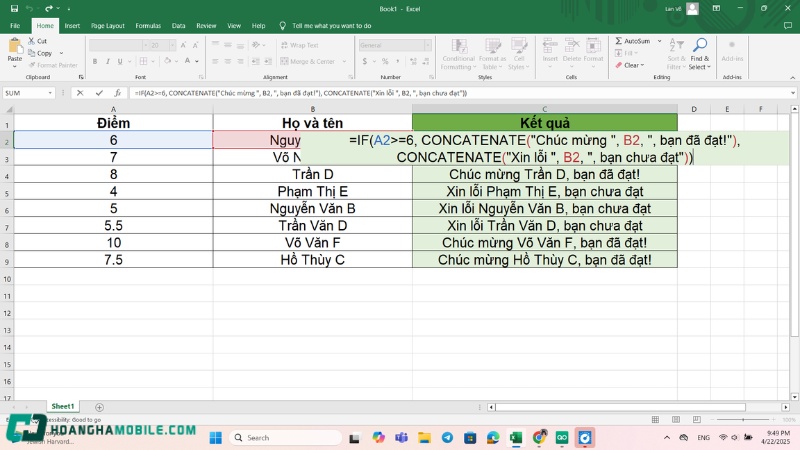This screenshot has width=800, height=450.
Task: Click the Tell me what you want search
Action: tap(331, 26)
